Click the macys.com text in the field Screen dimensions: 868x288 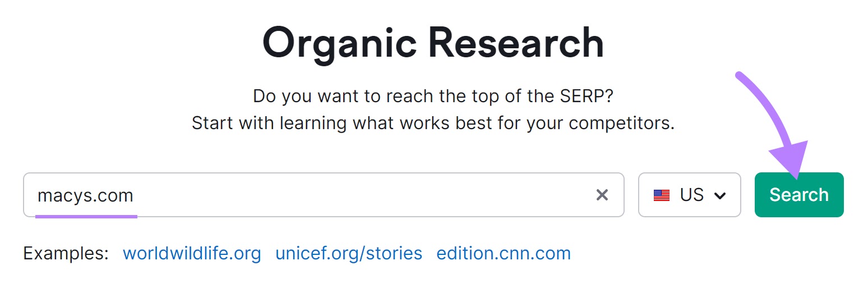(x=85, y=195)
